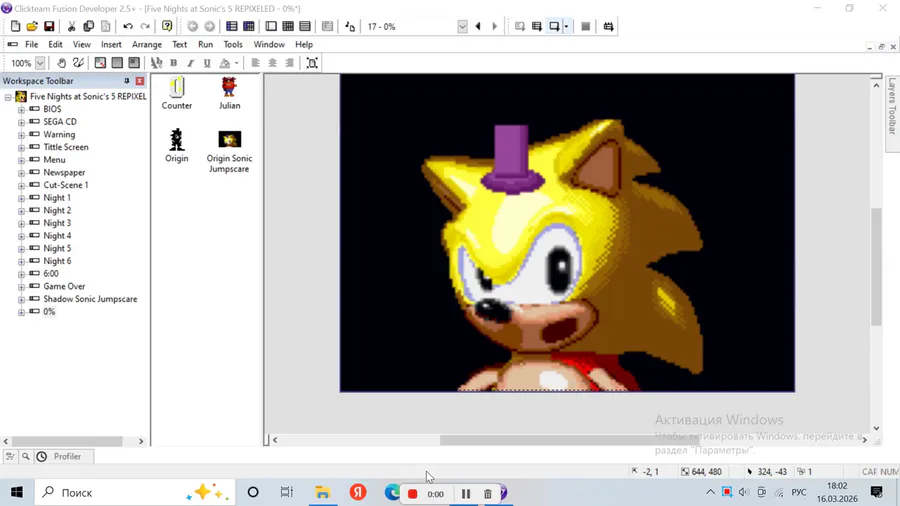Screen dimensions: 900x506
Task: Select the Cut-Scene 1 frame
Action: 65,185
